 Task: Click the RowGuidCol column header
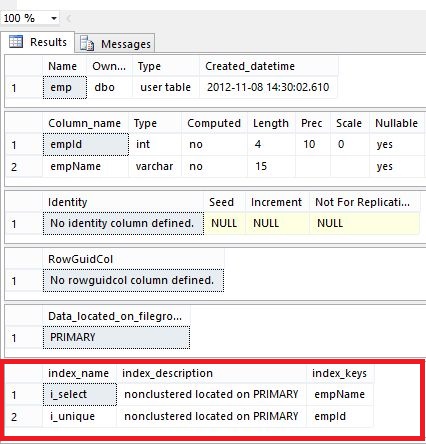pos(133,259)
